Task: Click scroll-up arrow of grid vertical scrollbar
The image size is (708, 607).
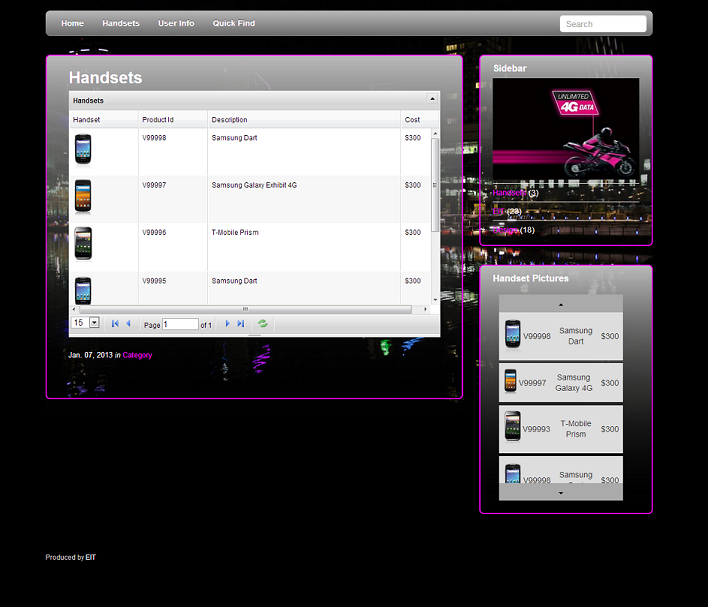Action: 435,134
